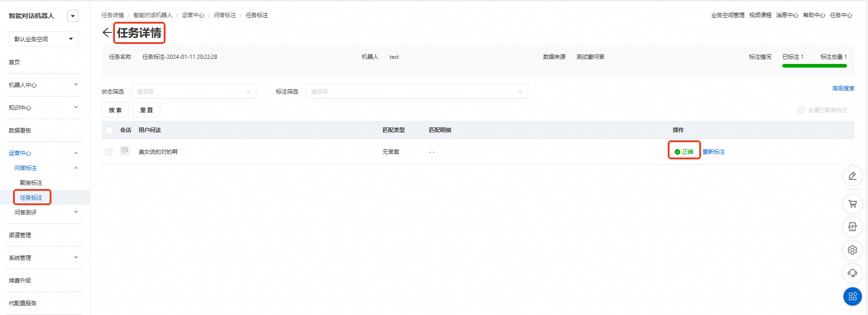Open 代配置服务 in sidebar
This screenshot has height=315, width=868.
[x=23, y=303]
